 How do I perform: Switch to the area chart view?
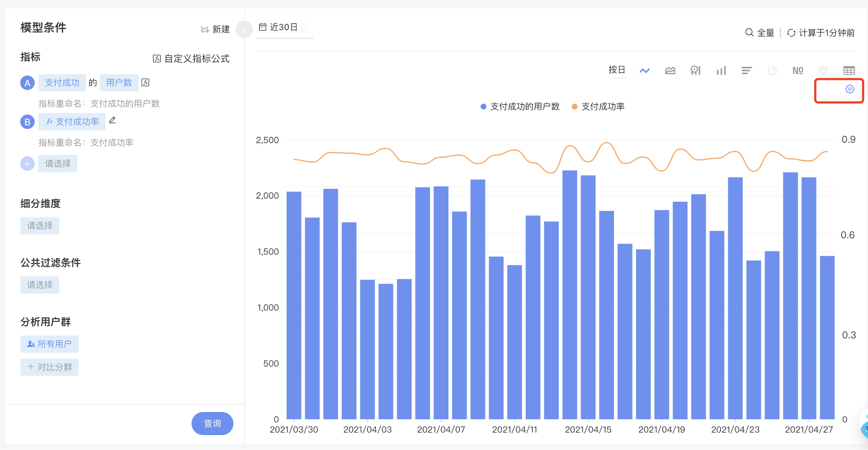point(670,70)
